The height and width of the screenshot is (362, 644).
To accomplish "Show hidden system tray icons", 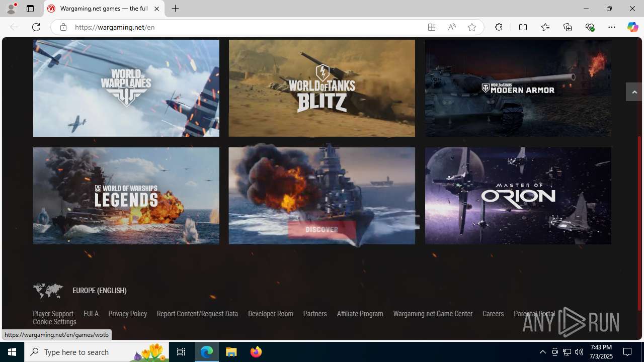I will pyautogui.click(x=542, y=352).
